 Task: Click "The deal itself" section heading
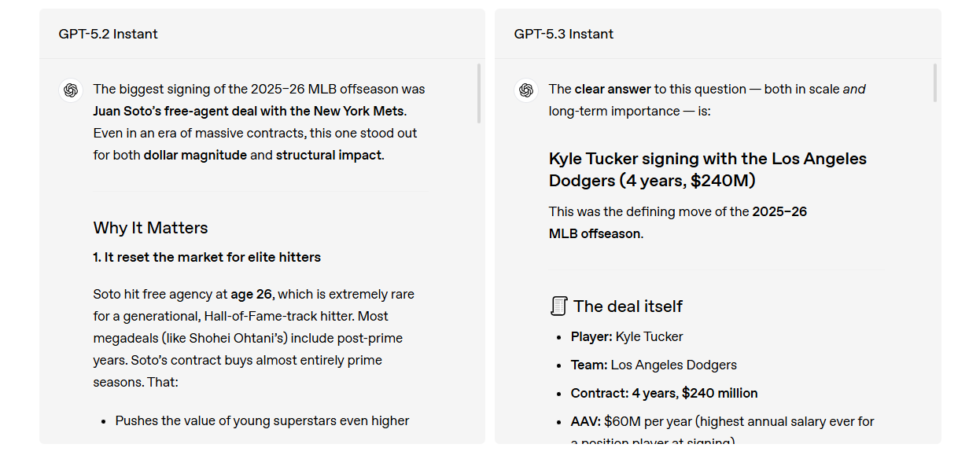[628, 306]
